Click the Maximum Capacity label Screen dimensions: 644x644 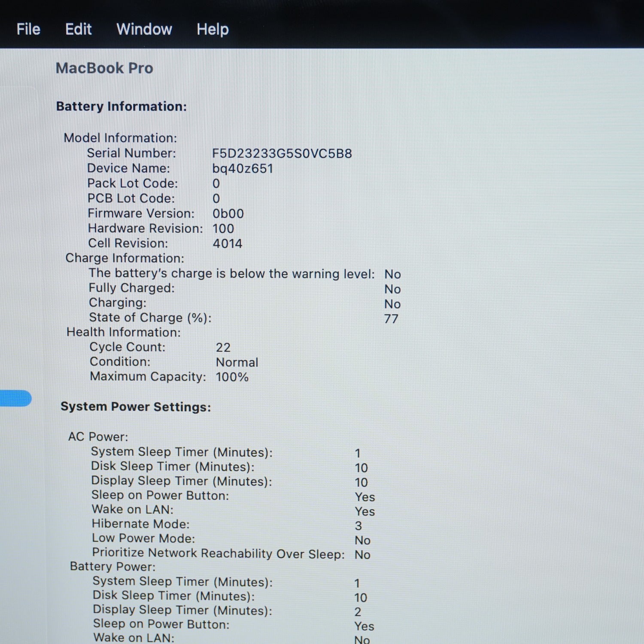tap(148, 377)
